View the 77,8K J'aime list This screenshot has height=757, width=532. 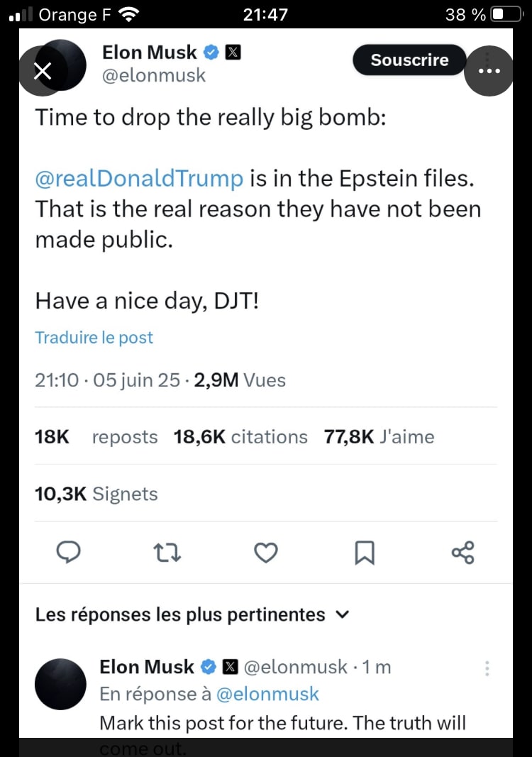coord(379,437)
